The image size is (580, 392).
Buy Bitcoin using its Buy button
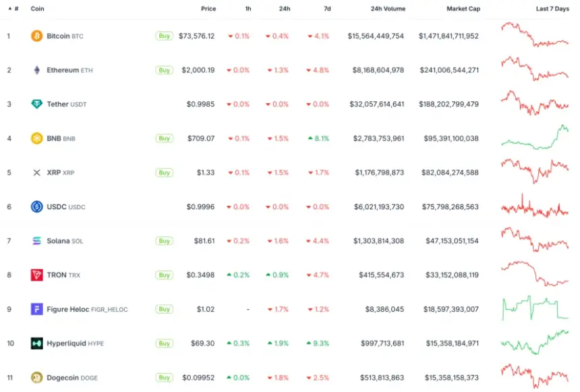point(165,36)
